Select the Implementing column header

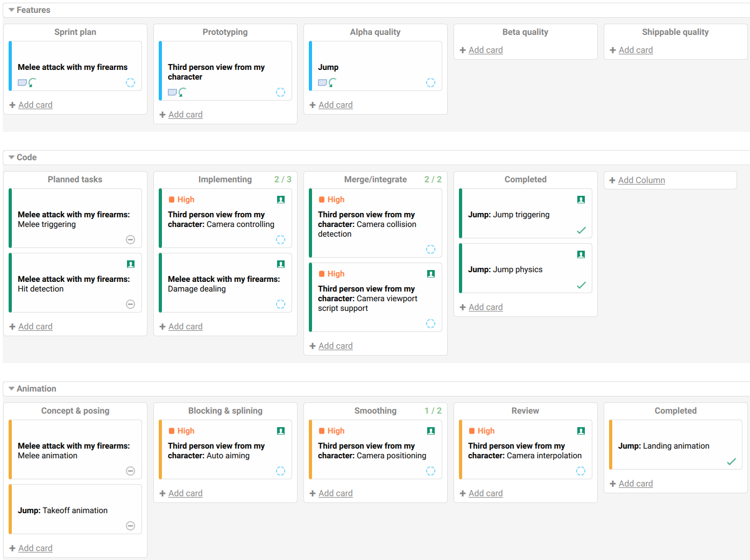point(225,180)
